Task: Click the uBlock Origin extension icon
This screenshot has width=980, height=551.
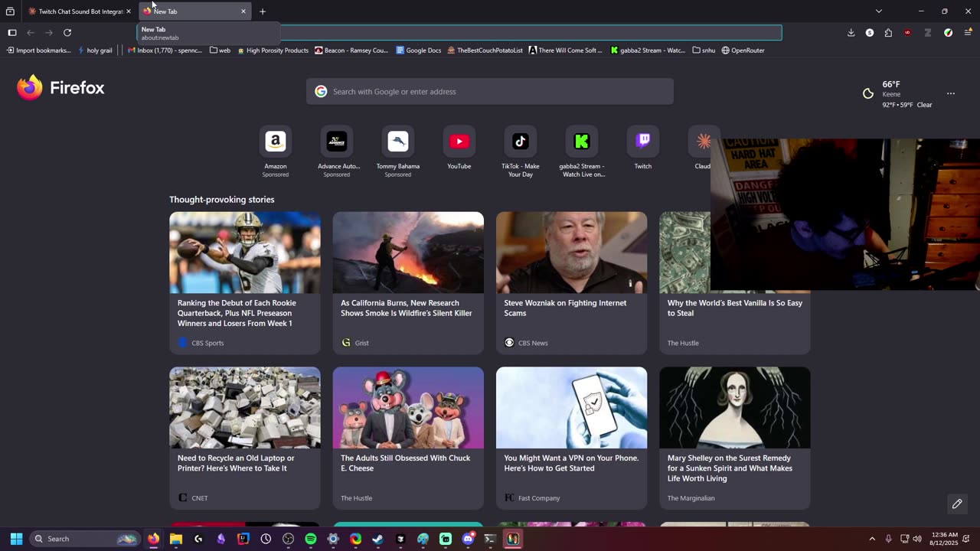Action: pos(907,33)
